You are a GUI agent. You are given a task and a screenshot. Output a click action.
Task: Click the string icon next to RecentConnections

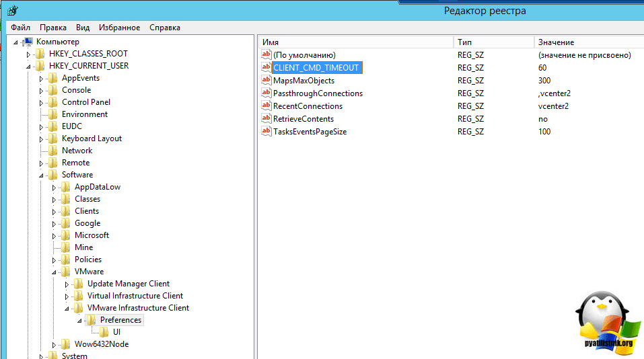pyautogui.click(x=266, y=106)
